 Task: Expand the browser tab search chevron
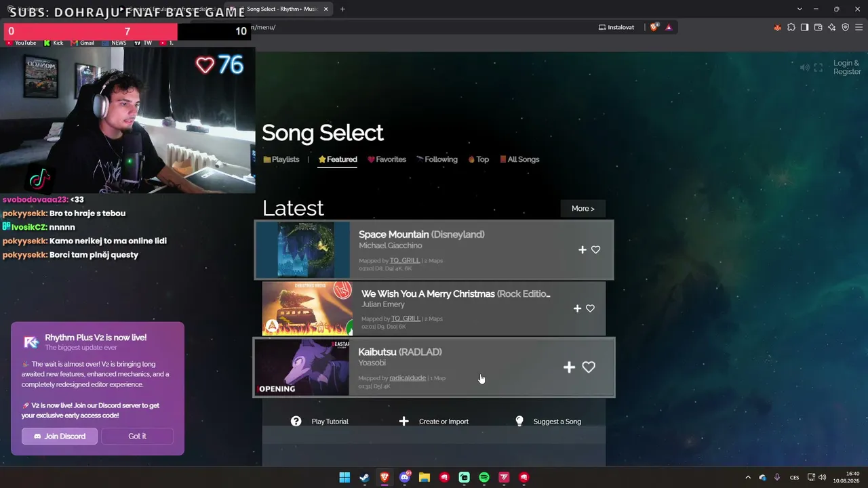pyautogui.click(x=800, y=9)
